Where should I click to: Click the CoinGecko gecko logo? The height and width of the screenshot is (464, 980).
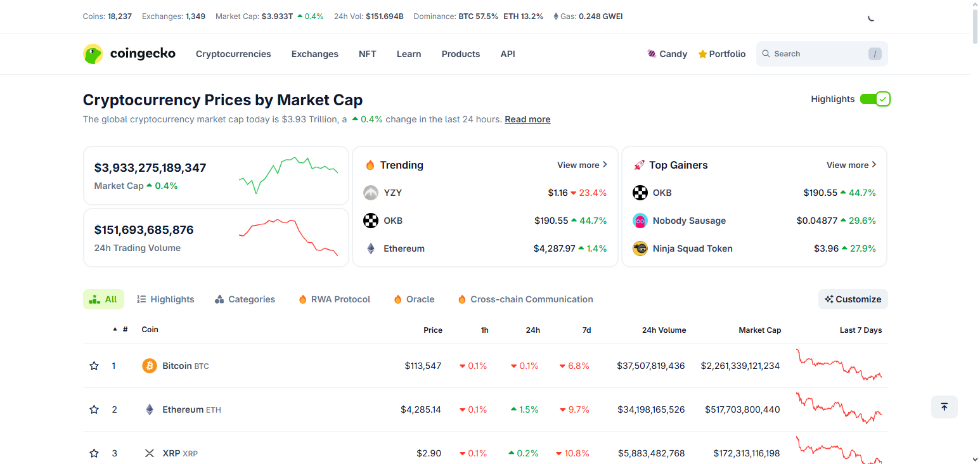tap(93, 54)
